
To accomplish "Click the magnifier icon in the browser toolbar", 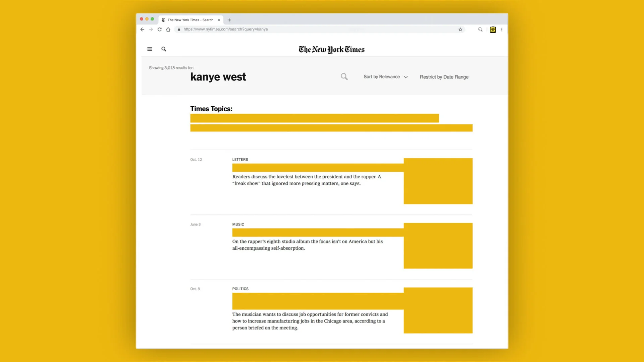I will (x=480, y=29).
